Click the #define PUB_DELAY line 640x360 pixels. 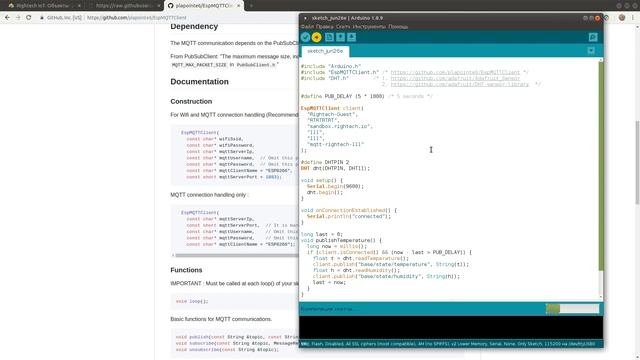tap(367, 96)
